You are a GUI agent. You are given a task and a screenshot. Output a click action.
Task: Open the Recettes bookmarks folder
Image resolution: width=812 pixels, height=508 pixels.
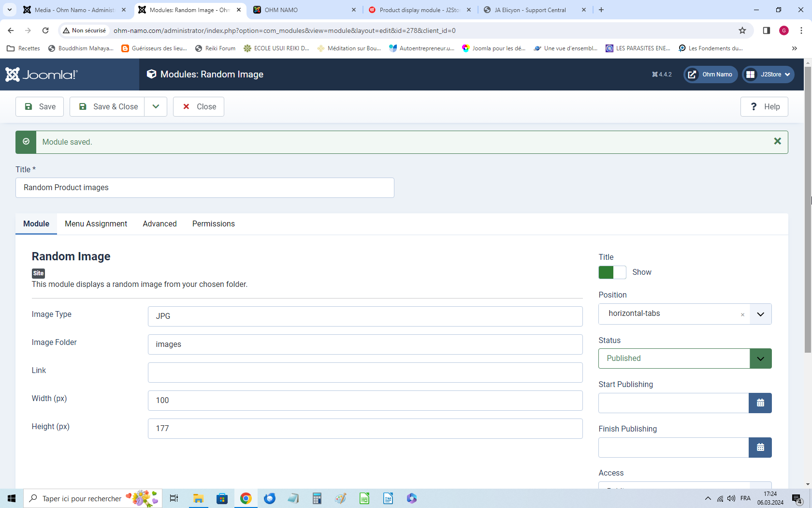(x=24, y=48)
